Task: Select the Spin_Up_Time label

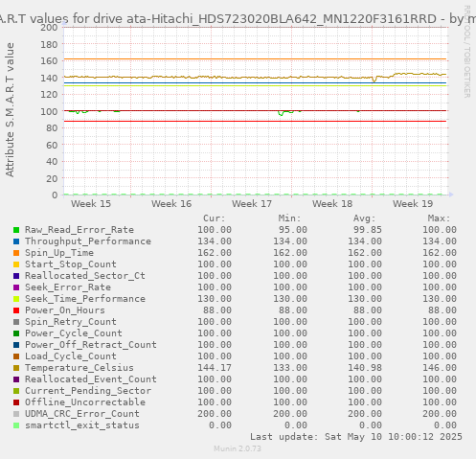Action: (x=59, y=253)
